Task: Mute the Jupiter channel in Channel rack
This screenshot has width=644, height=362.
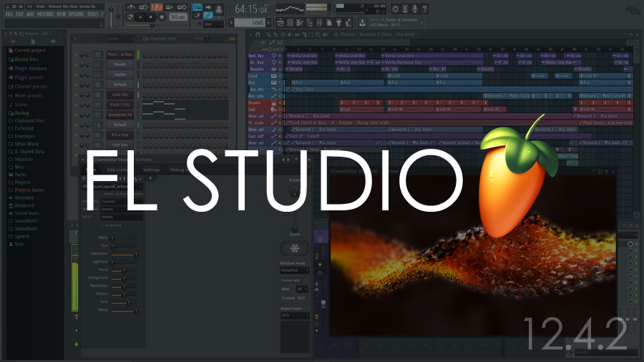Action: [x=76, y=74]
